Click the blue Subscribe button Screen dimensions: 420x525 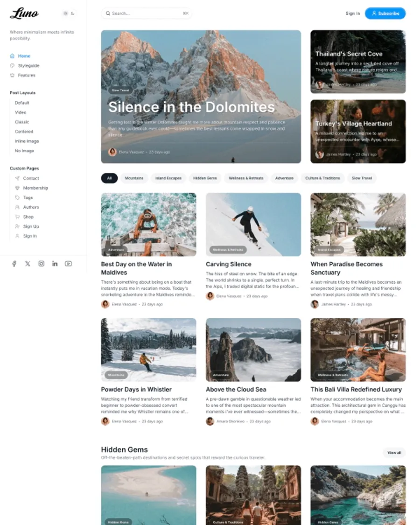385,13
